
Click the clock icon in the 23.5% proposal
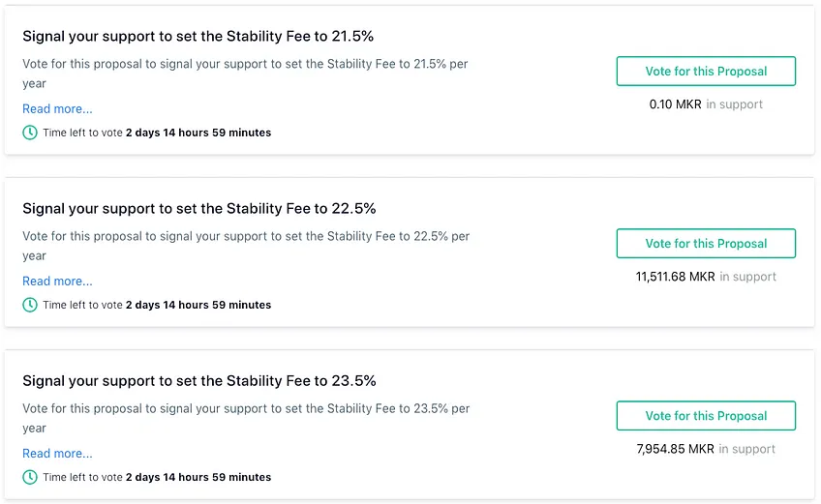tap(30, 477)
